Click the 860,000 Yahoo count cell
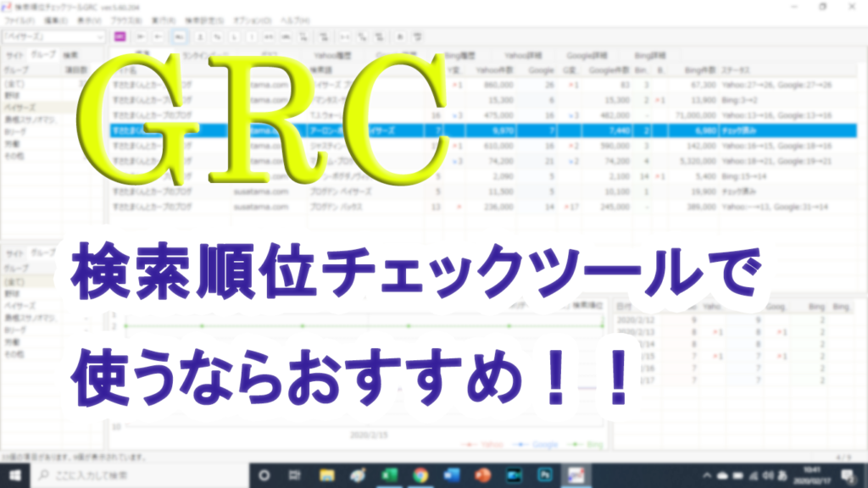Viewport: 868px width, 488px height. tap(498, 85)
